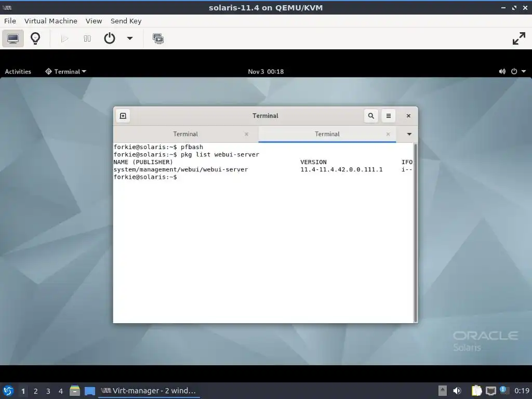Viewport: 532px width, 399px height.
Task: Open the clipboard manager tray icon
Action: click(x=476, y=391)
